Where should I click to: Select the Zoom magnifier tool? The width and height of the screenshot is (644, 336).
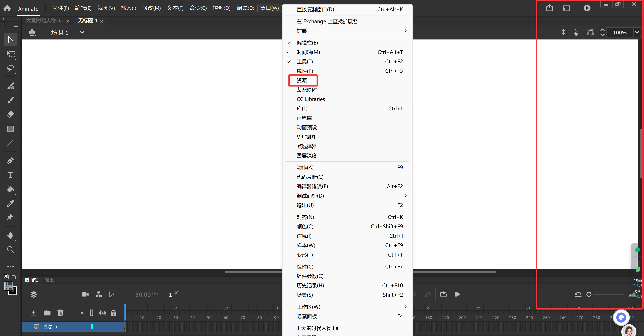[11, 249]
